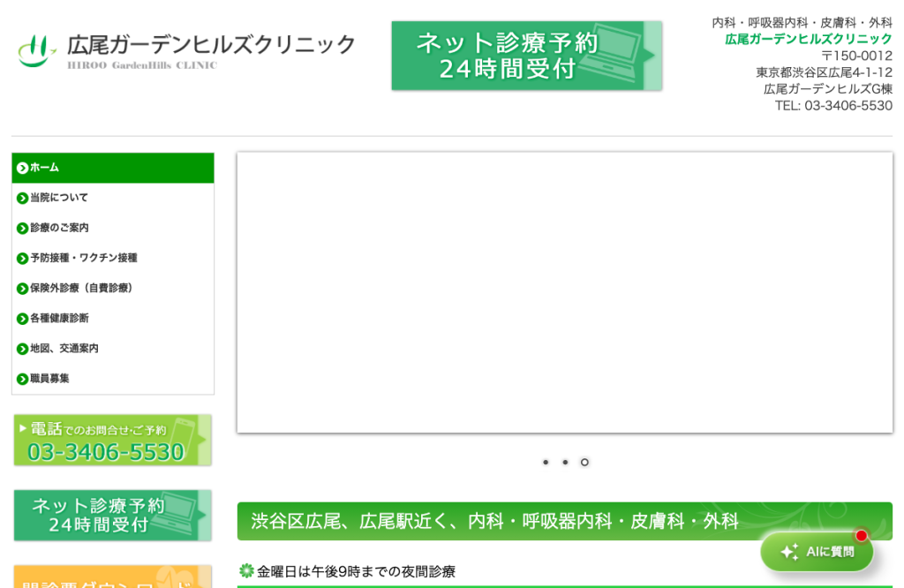Click the Hiroo Garden Hills Clinic logo
The image size is (904, 588).
[186, 51]
